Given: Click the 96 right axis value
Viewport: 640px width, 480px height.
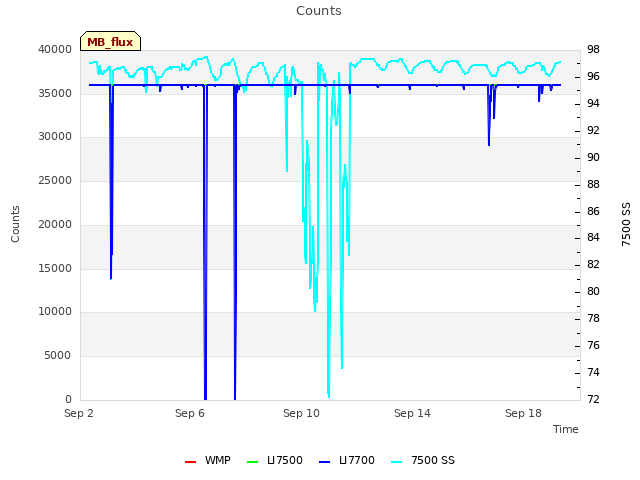Looking at the screenshot, I should [593, 76].
